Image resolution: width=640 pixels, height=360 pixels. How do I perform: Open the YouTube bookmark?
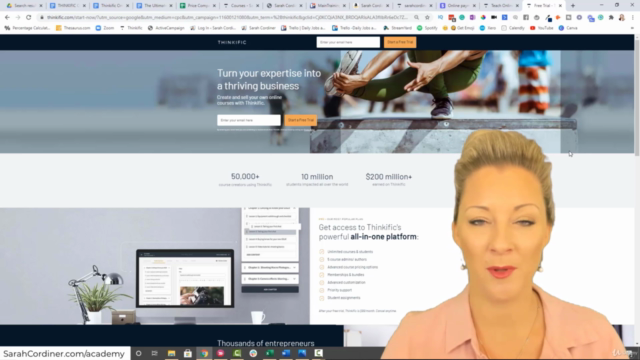(542, 28)
